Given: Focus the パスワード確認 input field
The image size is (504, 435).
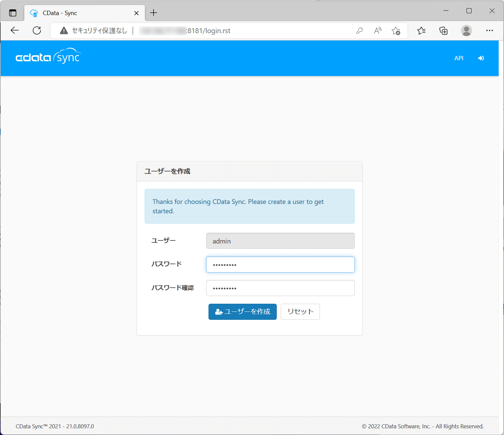Looking at the screenshot, I should (280, 288).
